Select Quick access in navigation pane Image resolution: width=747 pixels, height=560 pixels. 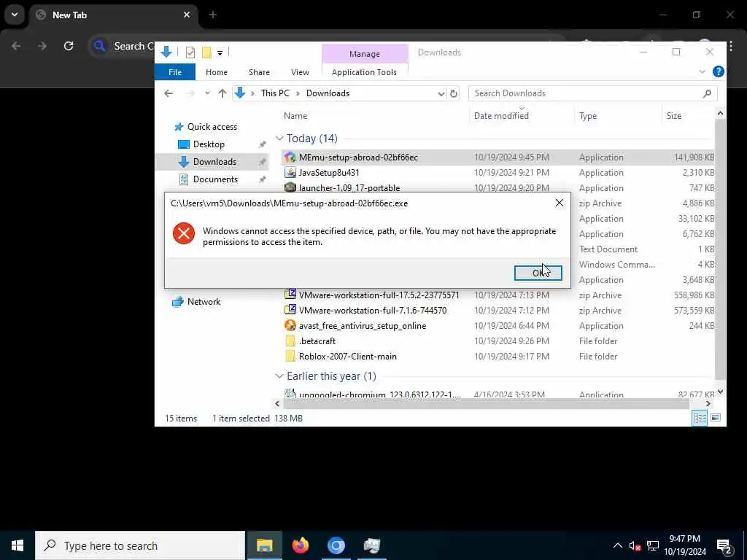click(212, 127)
